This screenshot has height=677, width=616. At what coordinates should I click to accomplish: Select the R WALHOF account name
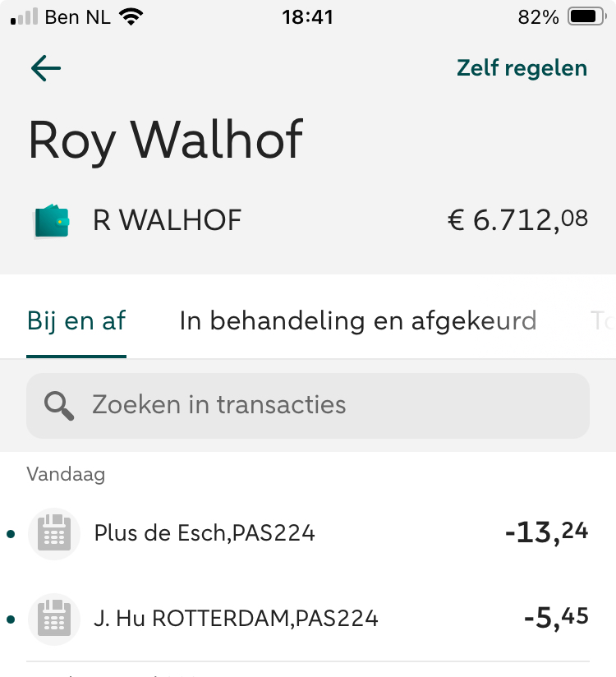point(168,221)
